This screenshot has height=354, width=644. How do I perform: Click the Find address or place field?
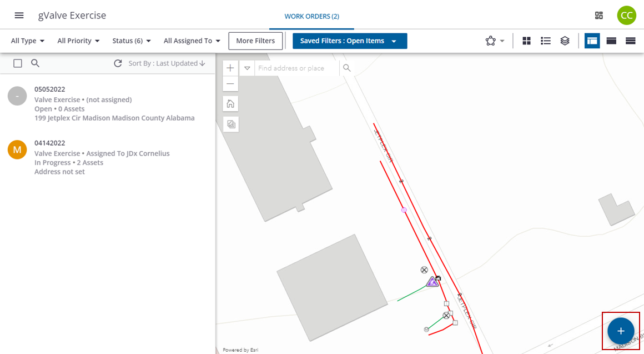tap(297, 68)
